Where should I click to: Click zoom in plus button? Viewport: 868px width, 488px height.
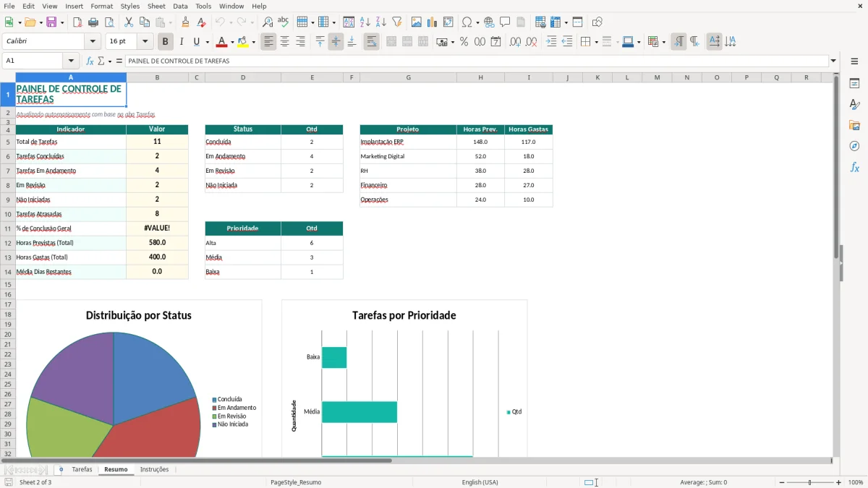[x=838, y=482]
